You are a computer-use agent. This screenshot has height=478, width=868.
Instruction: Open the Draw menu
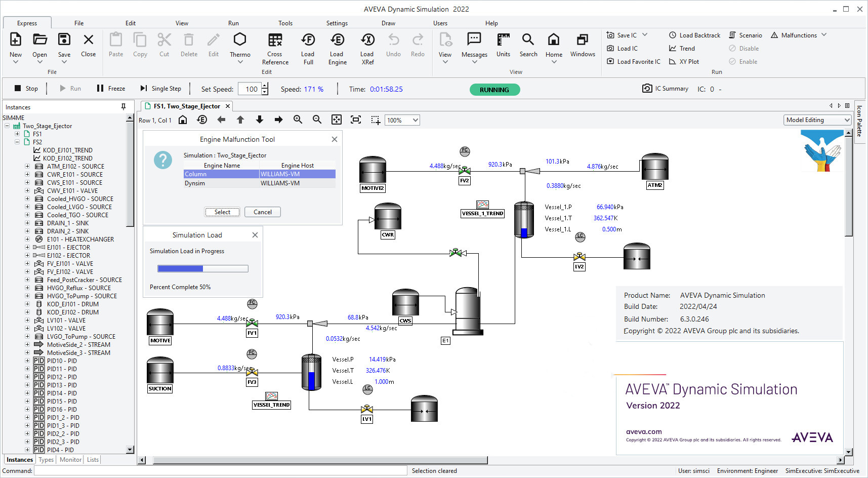[388, 23]
